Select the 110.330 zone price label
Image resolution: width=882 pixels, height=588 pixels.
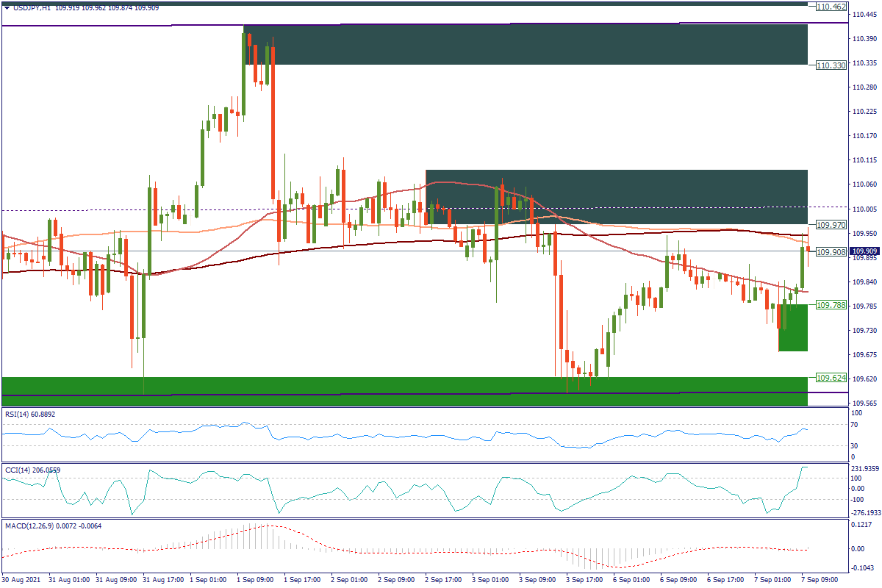click(831, 65)
